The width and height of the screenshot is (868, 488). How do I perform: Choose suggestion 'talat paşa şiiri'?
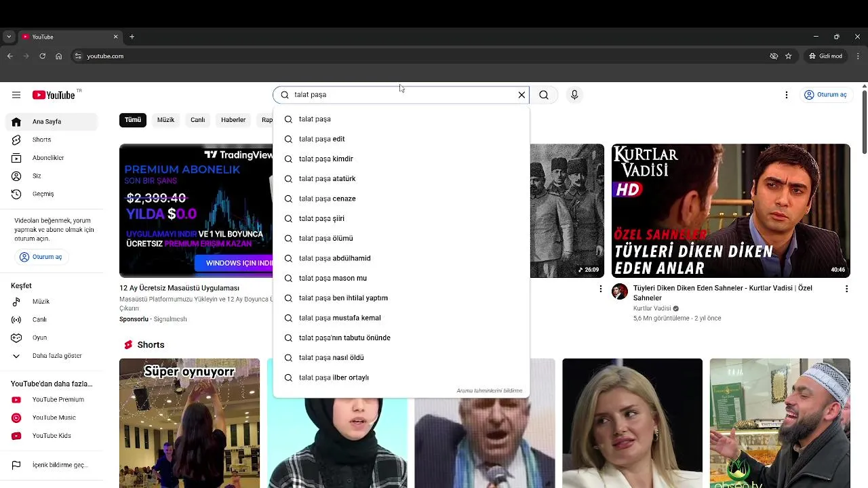click(x=401, y=218)
